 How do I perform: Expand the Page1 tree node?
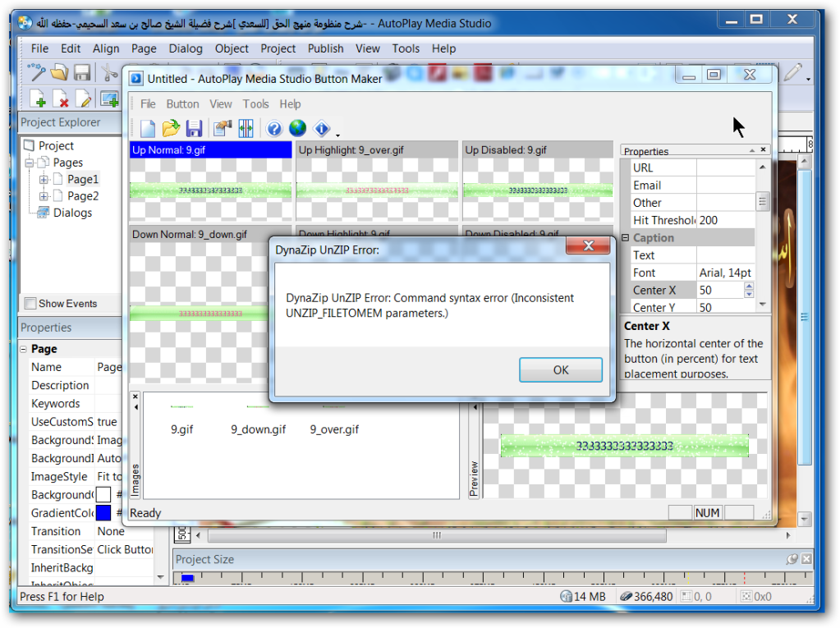(44, 179)
